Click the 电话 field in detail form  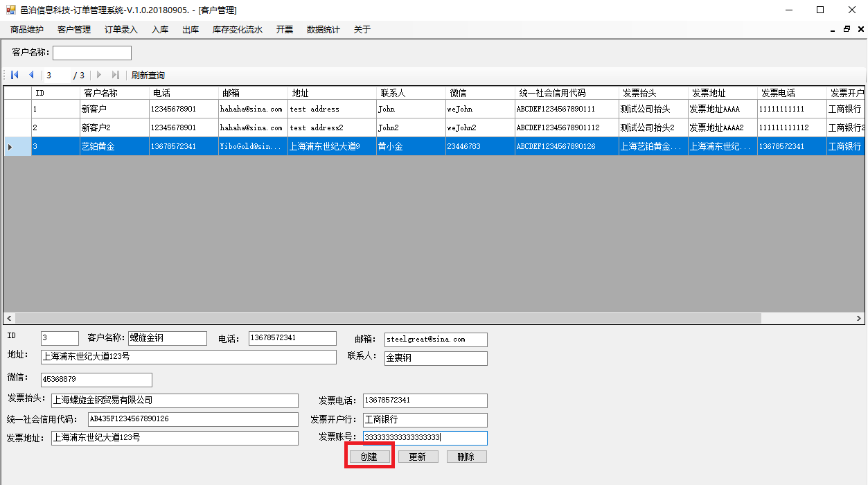[292, 338]
